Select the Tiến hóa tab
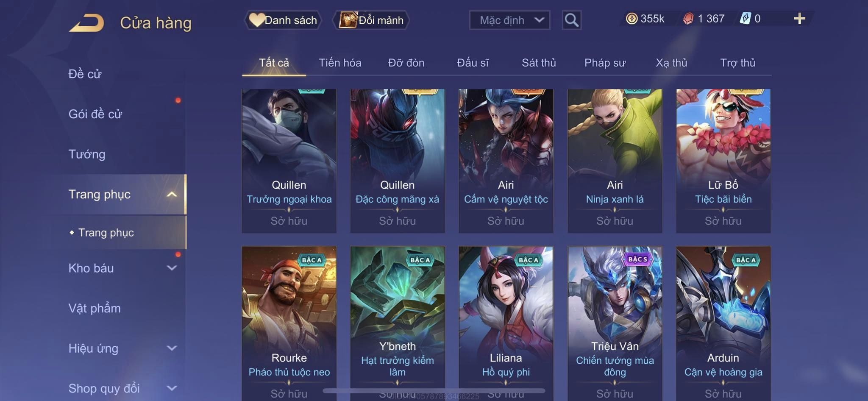Viewport: 868px width, 401px height. 340,63
